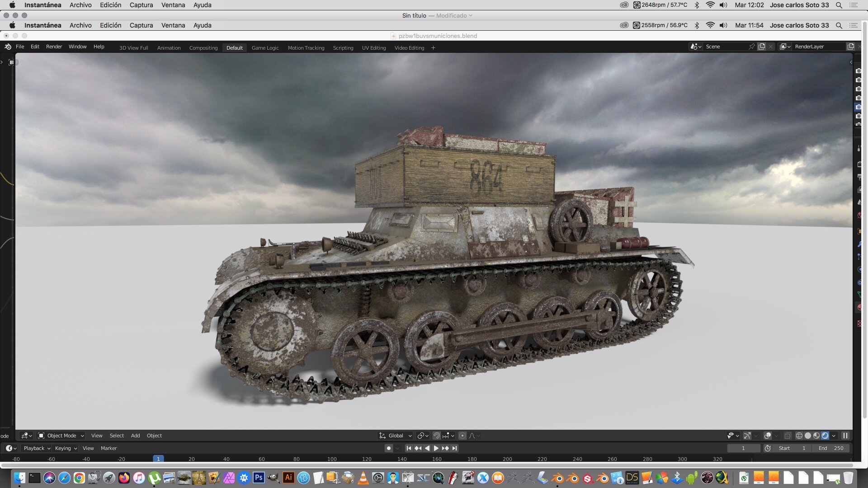Click the Start frame field
868x488 pixels.
point(793,448)
